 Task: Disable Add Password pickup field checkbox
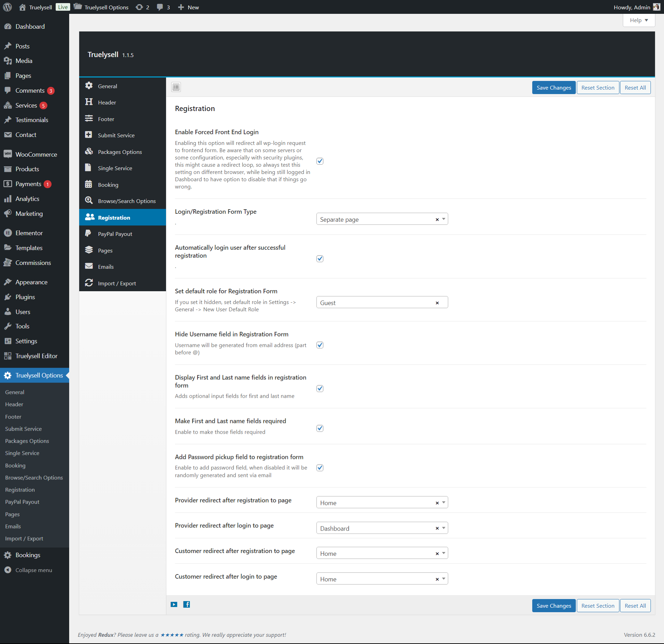(x=320, y=468)
